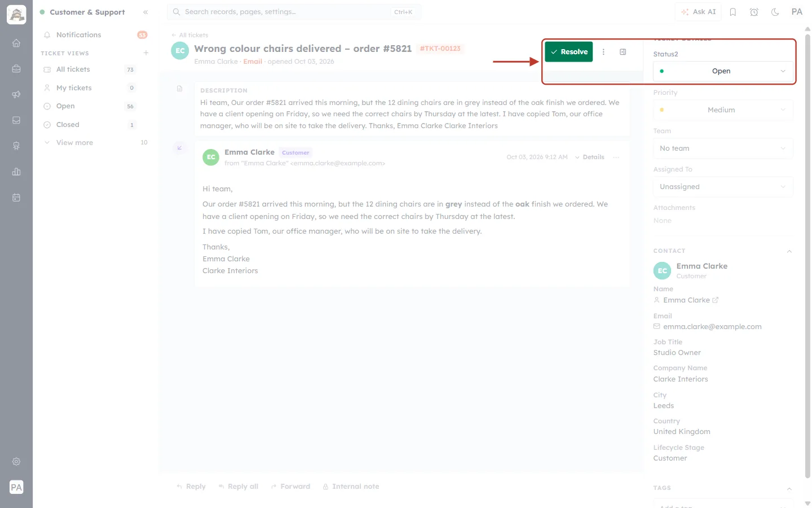Image resolution: width=812 pixels, height=508 pixels.
Task: Click Reply all at the bottom
Action: pyautogui.click(x=239, y=487)
